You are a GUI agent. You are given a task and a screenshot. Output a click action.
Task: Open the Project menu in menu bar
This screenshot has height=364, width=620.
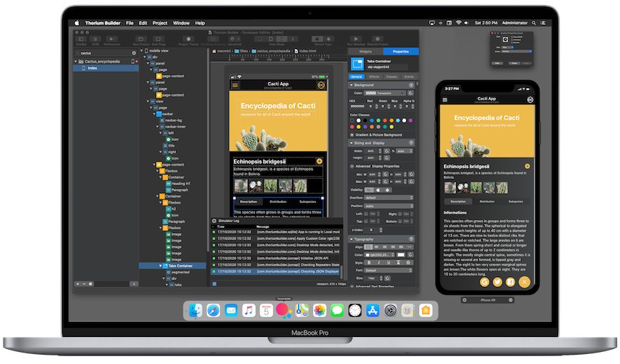(160, 23)
